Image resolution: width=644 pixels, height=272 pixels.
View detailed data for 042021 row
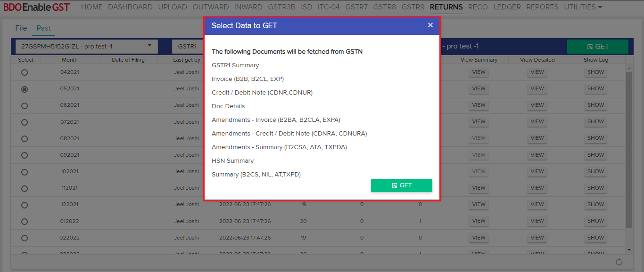pos(537,72)
